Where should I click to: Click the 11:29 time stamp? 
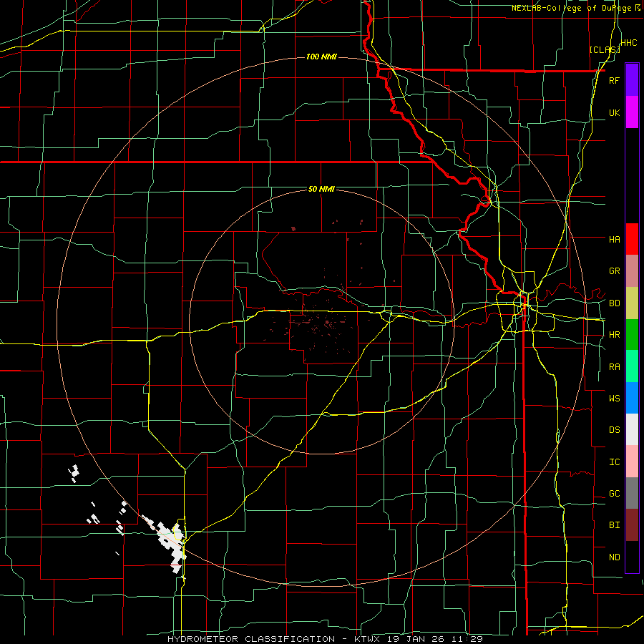467,639
